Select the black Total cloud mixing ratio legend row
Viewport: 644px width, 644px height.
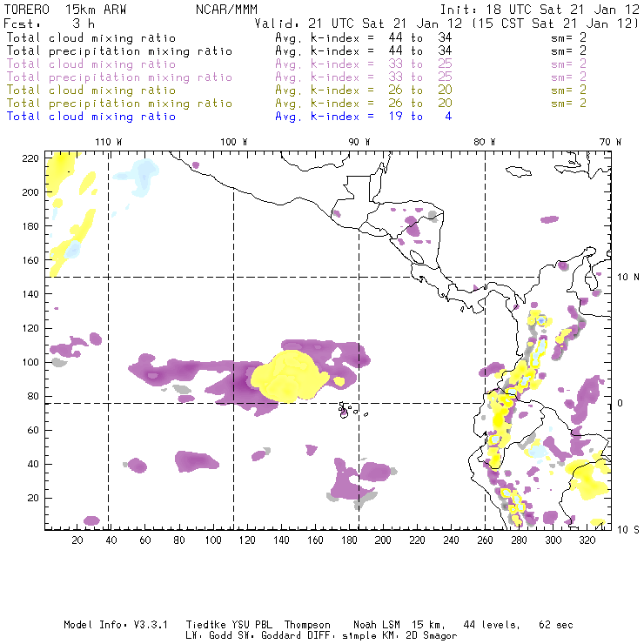296,37
